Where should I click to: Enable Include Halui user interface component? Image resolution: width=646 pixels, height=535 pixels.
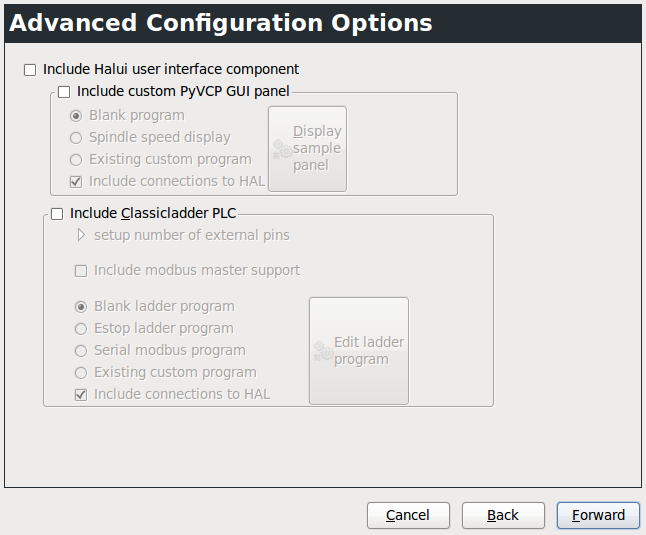click(30, 69)
